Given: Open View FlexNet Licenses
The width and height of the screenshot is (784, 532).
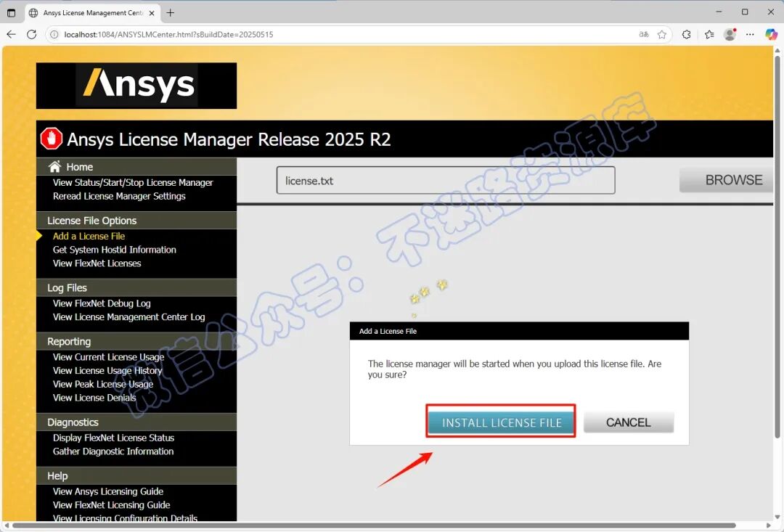Looking at the screenshot, I should coord(97,263).
